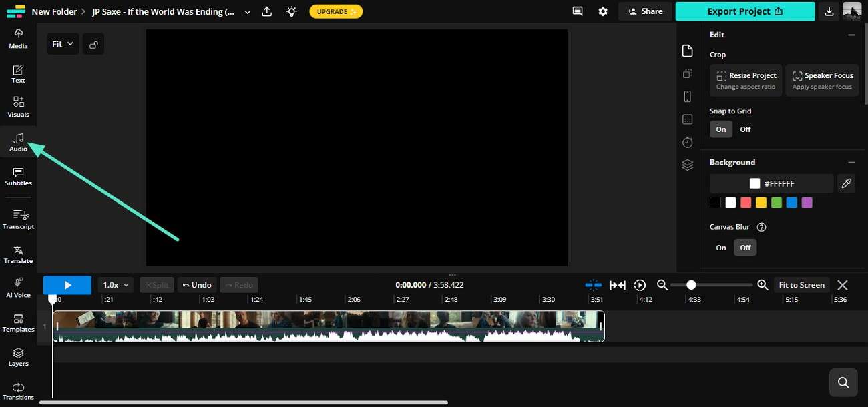
Task: Select the yellow background swatch
Action: pyautogui.click(x=761, y=203)
